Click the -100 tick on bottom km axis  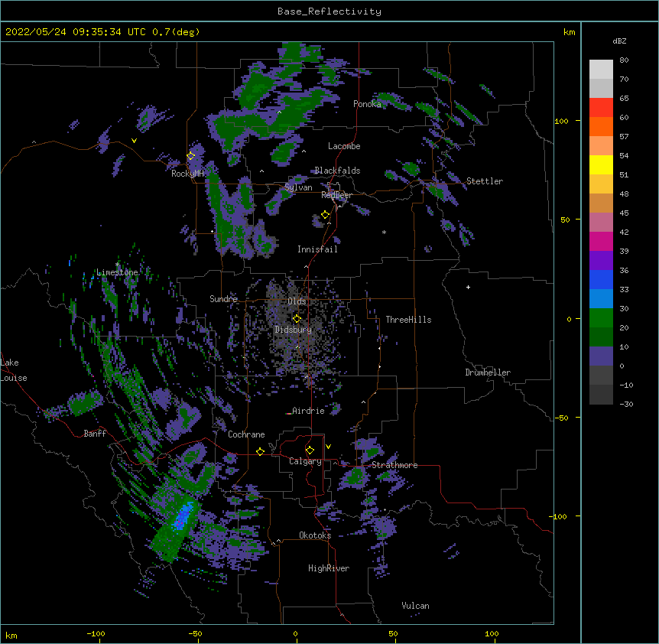coord(96,633)
